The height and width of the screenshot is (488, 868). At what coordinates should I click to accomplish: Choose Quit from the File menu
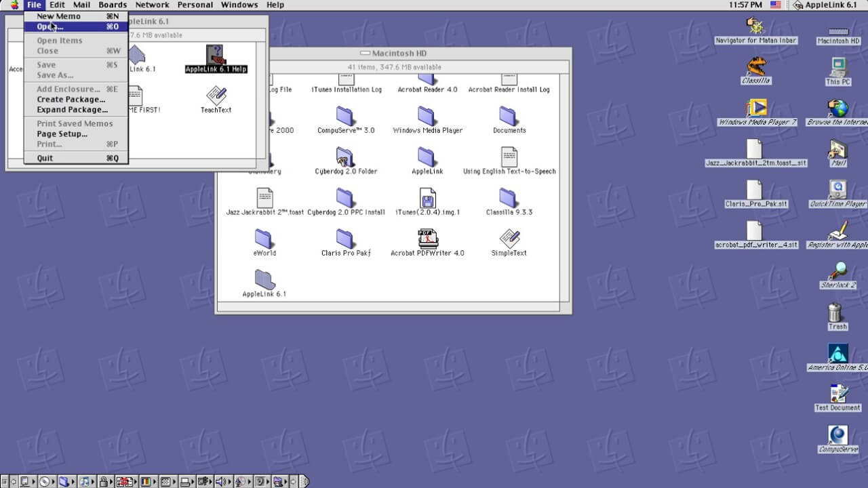[x=75, y=159]
